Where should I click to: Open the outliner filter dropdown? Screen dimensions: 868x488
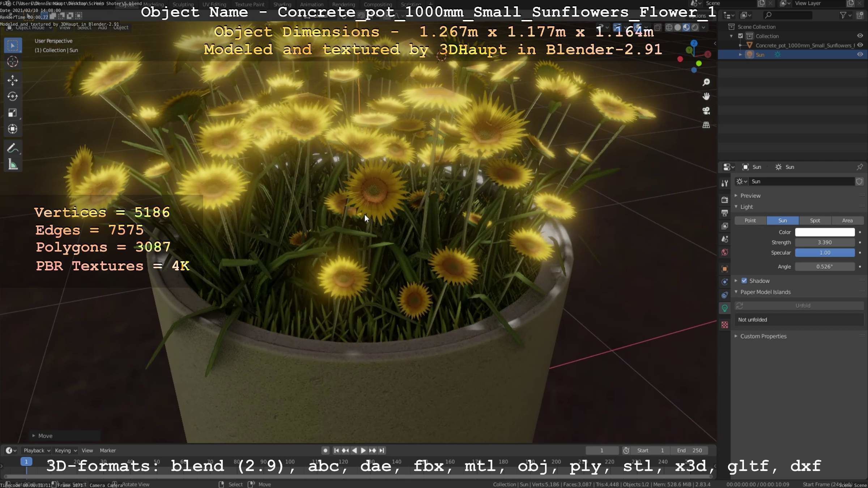point(846,15)
